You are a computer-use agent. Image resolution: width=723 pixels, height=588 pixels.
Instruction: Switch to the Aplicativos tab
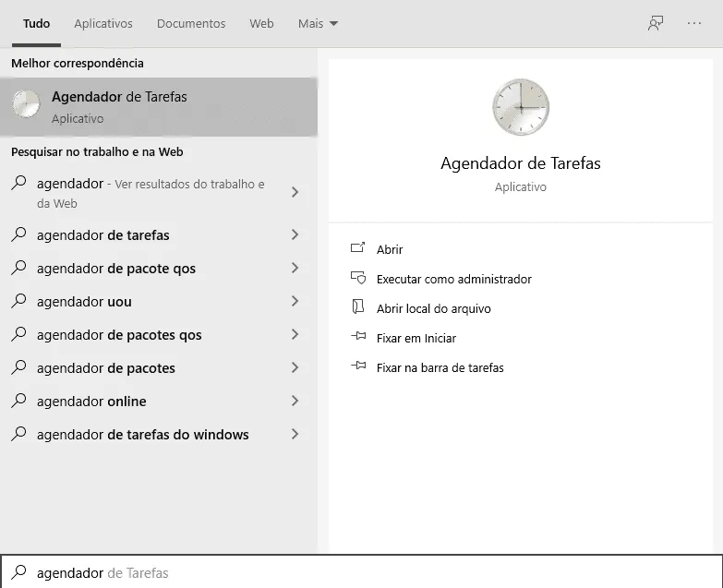tap(103, 23)
